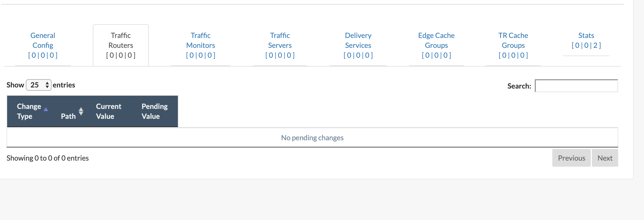Select the Traffic Routers tab
This screenshot has width=644, height=220.
(121, 45)
